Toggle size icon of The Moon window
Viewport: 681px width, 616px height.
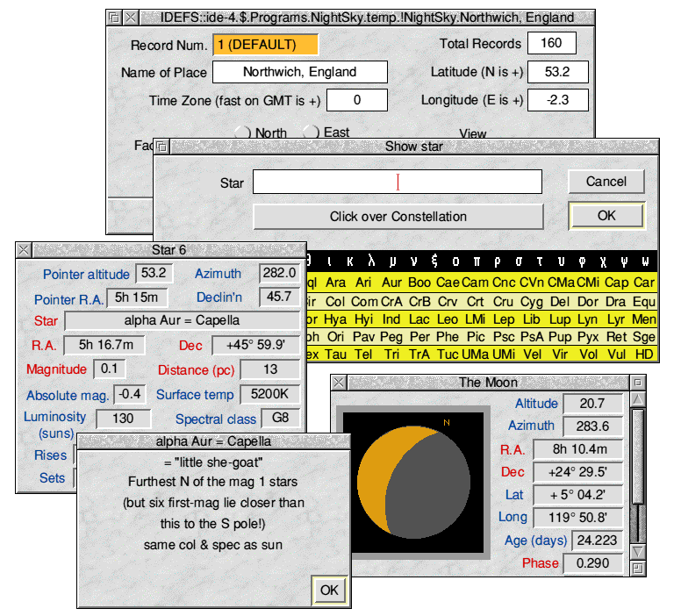tap(638, 383)
